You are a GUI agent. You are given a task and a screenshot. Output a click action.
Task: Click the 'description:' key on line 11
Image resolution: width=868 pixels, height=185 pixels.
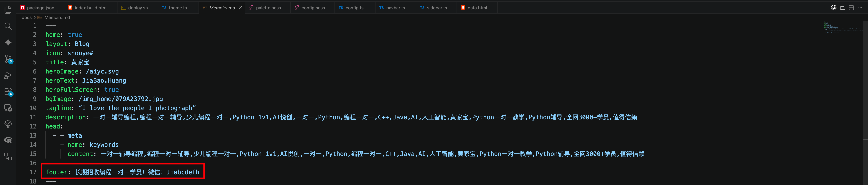67,117
